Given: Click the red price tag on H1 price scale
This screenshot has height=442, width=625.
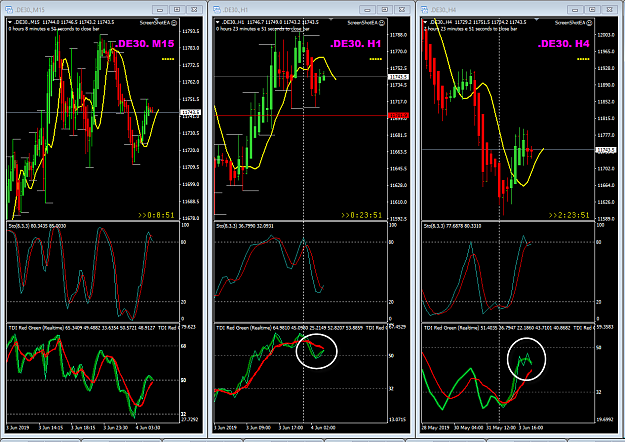Looking at the screenshot, I should click(x=398, y=116).
